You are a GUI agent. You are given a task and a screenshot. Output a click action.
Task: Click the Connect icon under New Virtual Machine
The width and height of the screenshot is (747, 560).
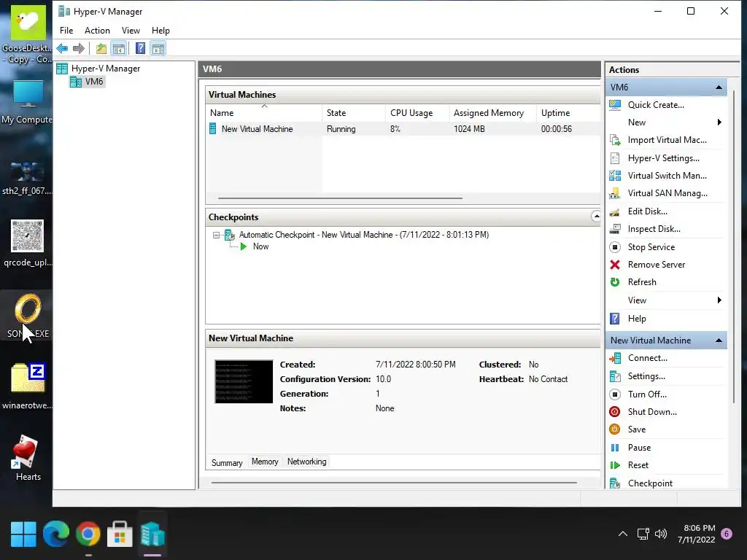615,358
